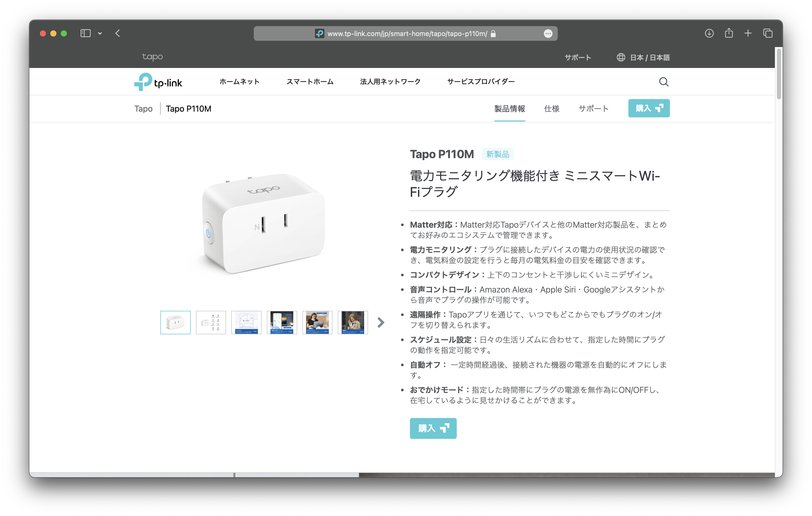The image size is (812, 516).
Task: Click Tapo breadcrumb link
Action: pyautogui.click(x=143, y=109)
